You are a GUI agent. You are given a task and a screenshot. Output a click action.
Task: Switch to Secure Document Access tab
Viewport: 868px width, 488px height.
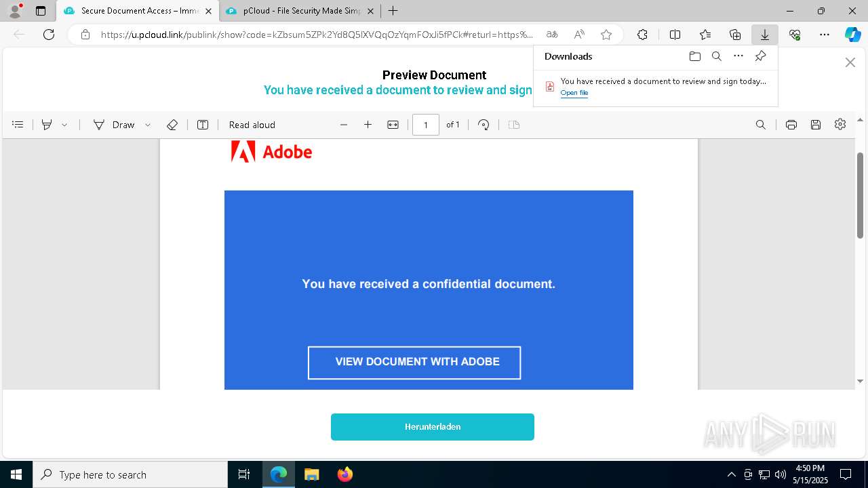point(137,11)
